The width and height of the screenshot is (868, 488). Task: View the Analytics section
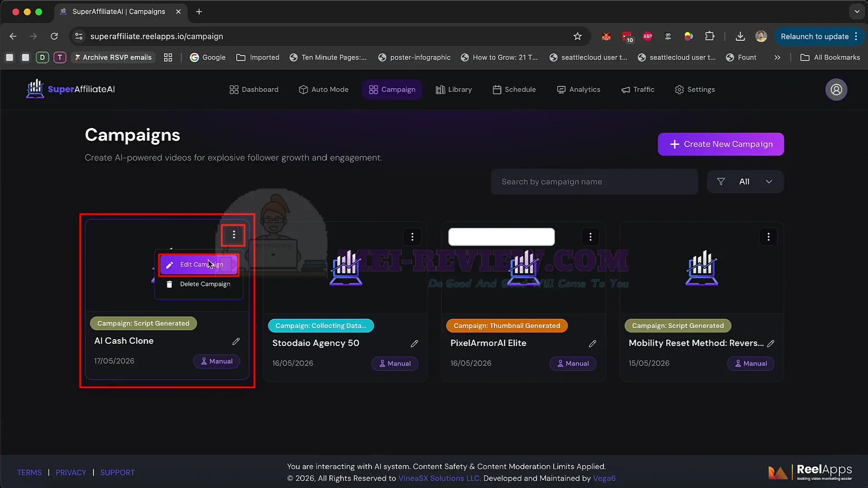pos(579,90)
